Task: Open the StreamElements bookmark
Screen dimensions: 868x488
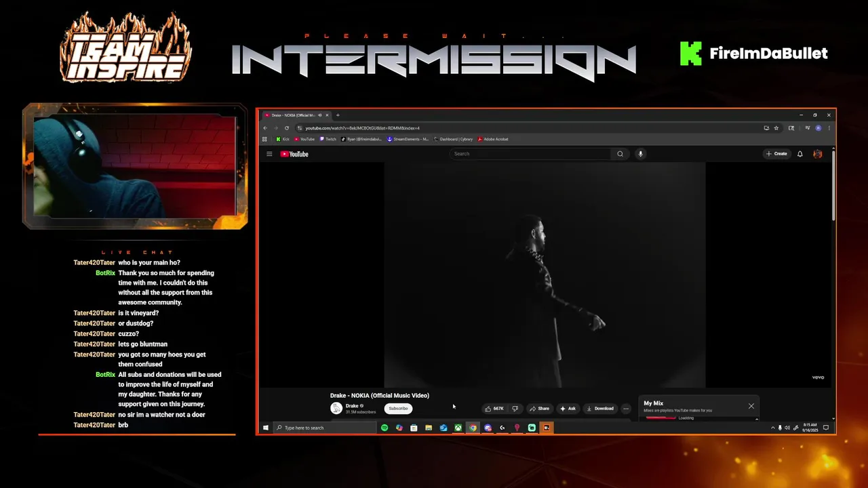Action: (x=408, y=139)
